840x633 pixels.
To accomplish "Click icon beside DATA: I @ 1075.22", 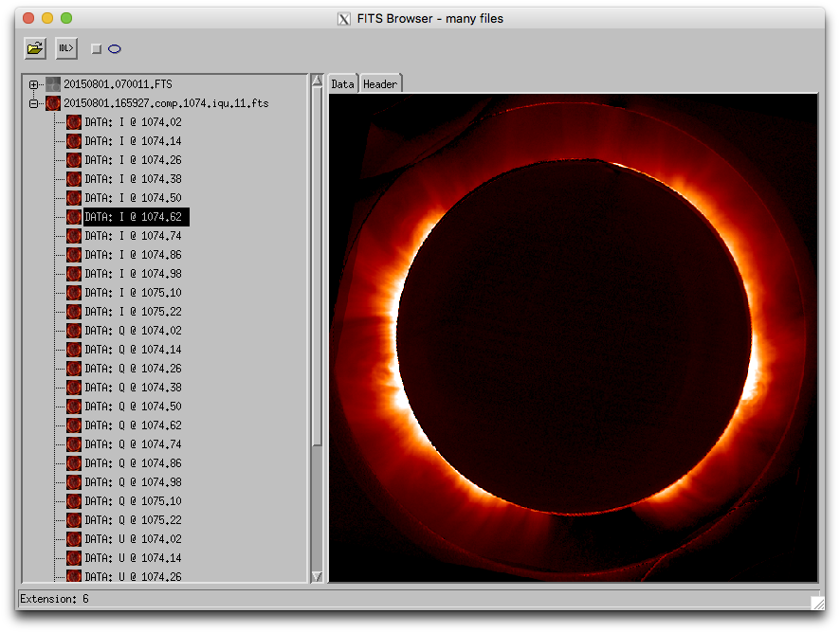I will click(73, 312).
